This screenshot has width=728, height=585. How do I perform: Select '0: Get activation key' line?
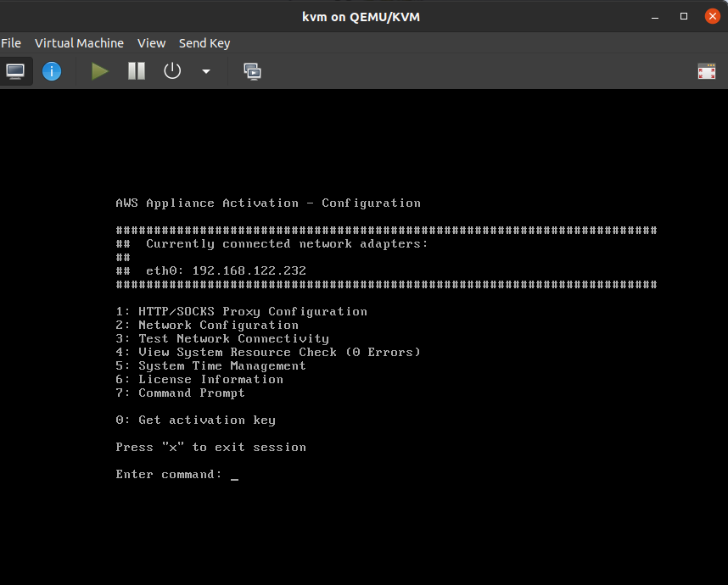click(195, 421)
